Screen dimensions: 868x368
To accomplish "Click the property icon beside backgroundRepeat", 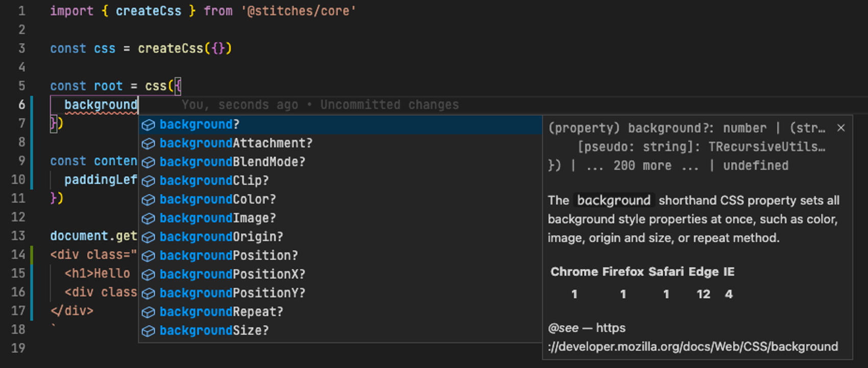I will point(148,312).
